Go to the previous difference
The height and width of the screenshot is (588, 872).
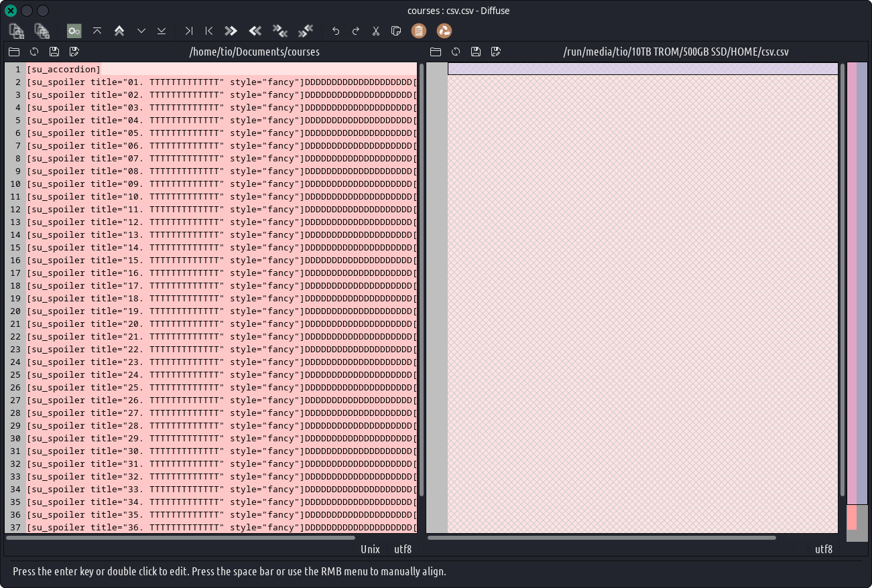119,31
